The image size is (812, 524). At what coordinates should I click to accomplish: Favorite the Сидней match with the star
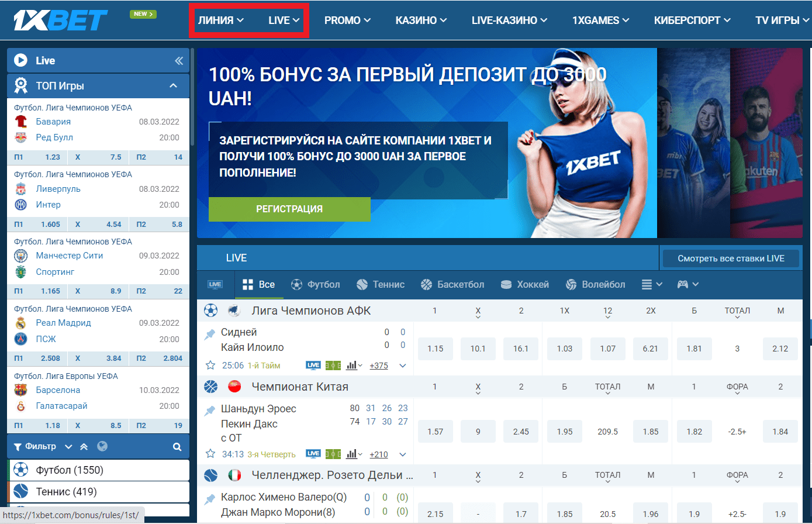[x=210, y=366]
